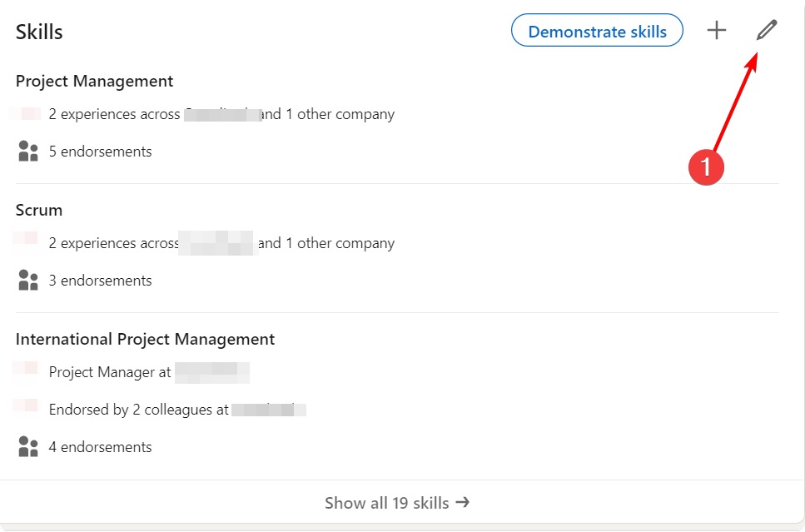Click the red numbered 1 annotation marker

pos(706,167)
